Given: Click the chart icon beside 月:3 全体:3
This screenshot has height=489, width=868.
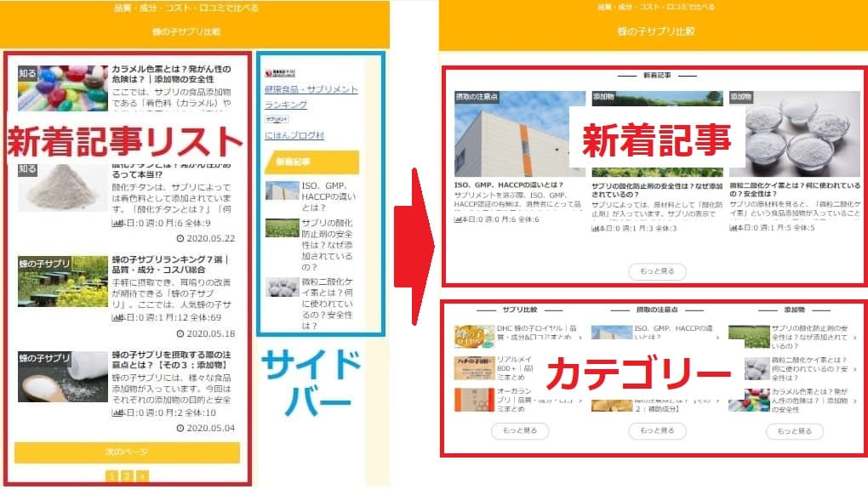Looking at the screenshot, I should point(595,229).
